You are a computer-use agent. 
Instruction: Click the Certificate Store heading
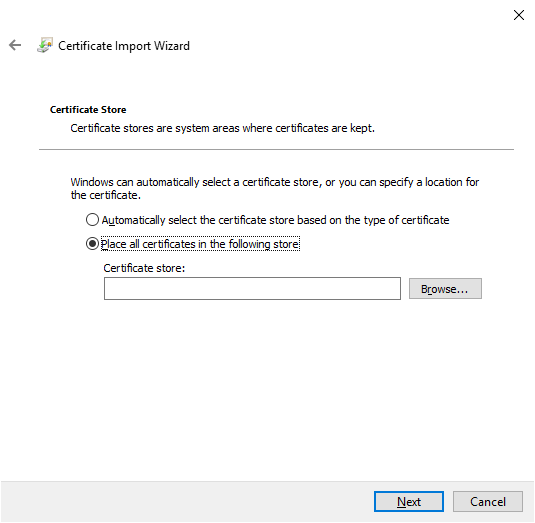88,110
